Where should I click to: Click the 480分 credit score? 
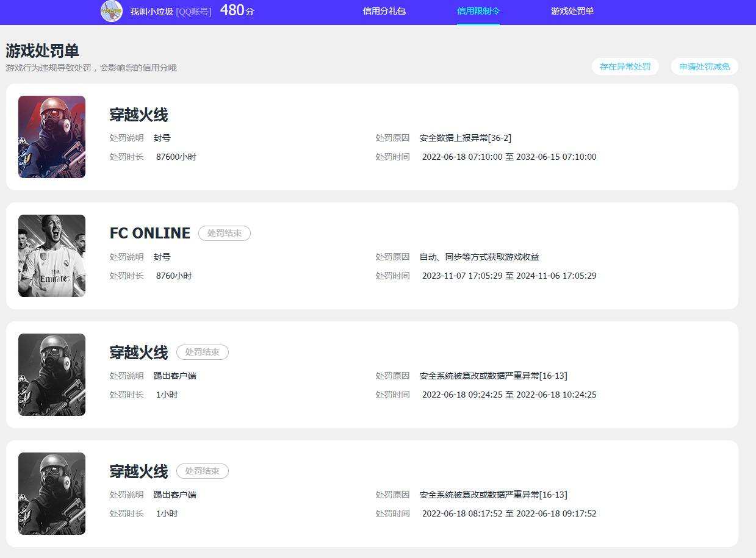(237, 10)
